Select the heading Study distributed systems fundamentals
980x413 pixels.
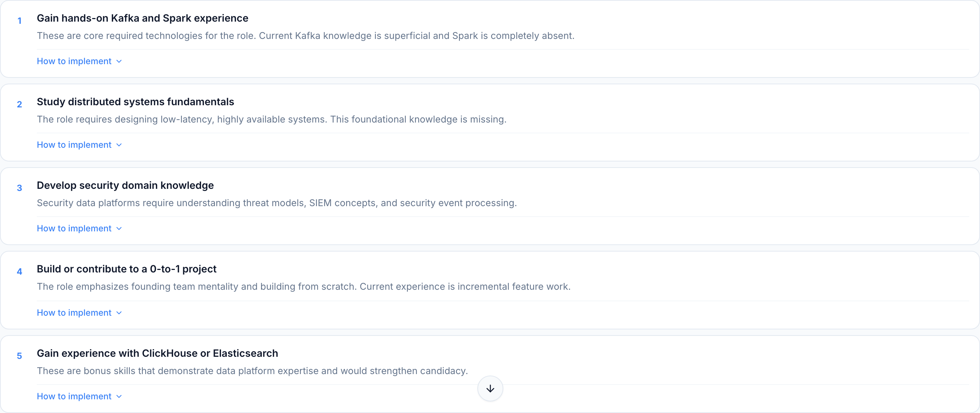click(136, 102)
